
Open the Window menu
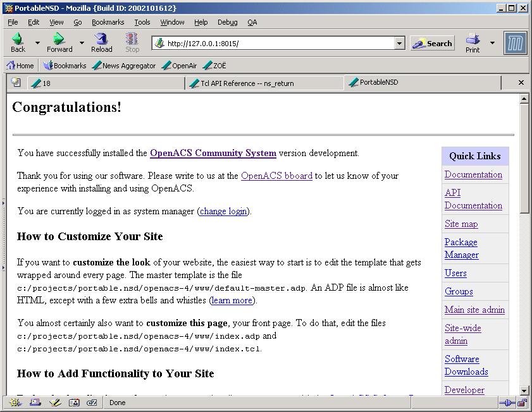click(172, 22)
